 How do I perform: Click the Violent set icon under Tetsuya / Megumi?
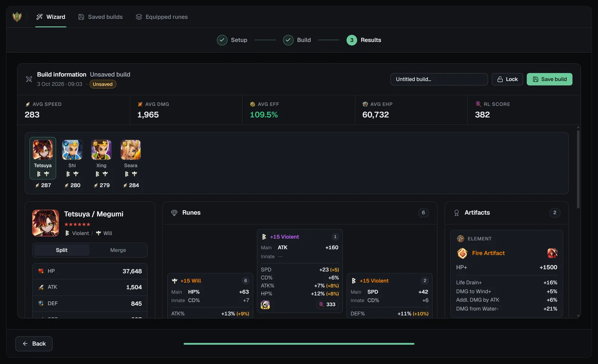point(67,233)
